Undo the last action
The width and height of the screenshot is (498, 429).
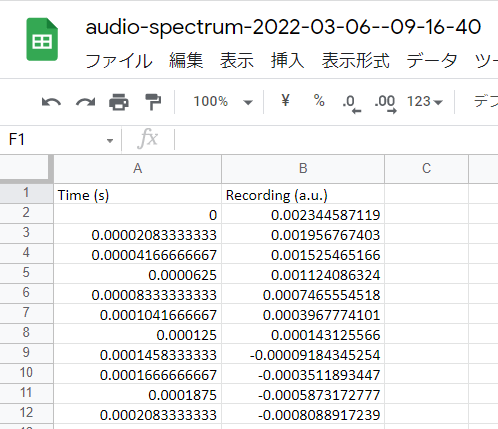[x=51, y=102]
